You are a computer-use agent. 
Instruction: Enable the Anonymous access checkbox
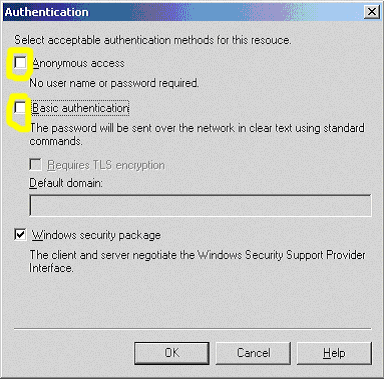20,63
